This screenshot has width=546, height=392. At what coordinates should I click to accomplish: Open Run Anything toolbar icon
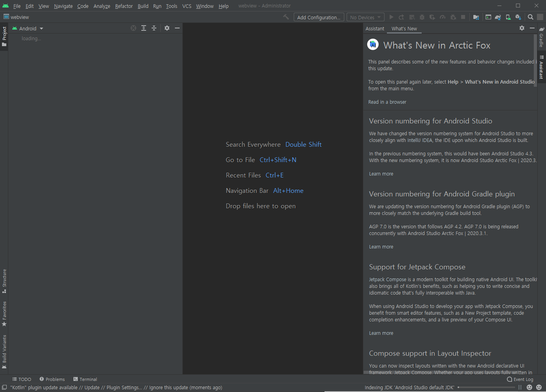click(488, 17)
